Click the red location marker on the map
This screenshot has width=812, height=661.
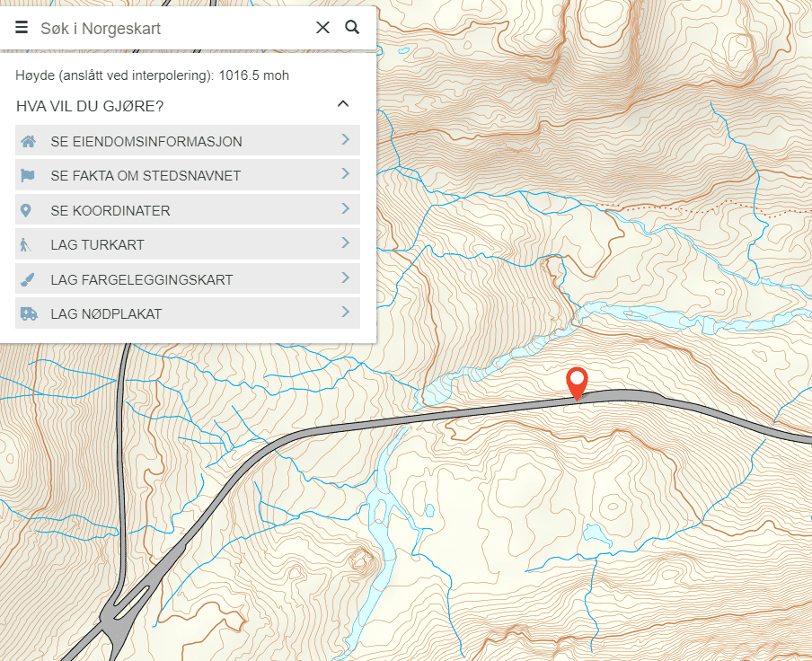click(x=578, y=382)
